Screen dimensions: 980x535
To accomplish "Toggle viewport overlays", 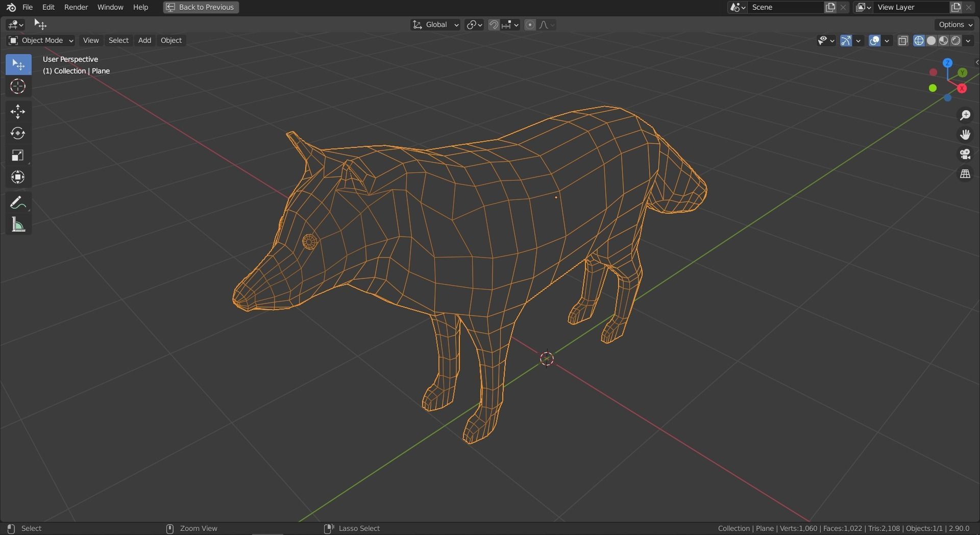I will [874, 41].
